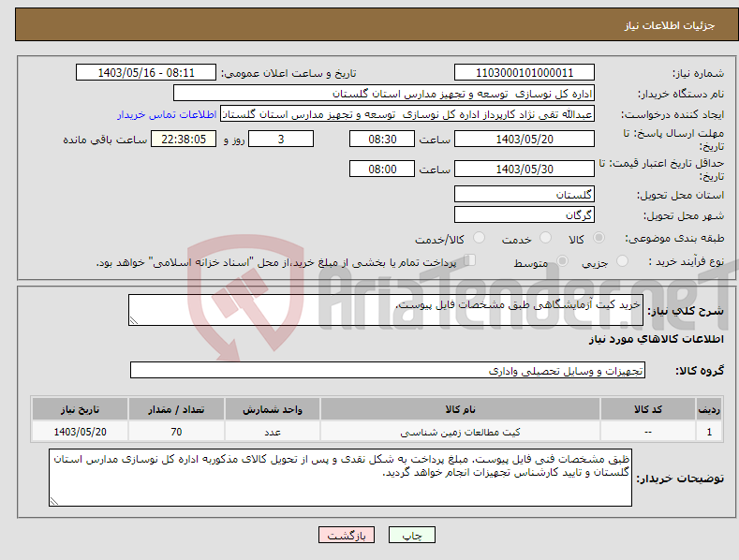
Task: Click the price validity time 08:00 field
Action: (382, 169)
